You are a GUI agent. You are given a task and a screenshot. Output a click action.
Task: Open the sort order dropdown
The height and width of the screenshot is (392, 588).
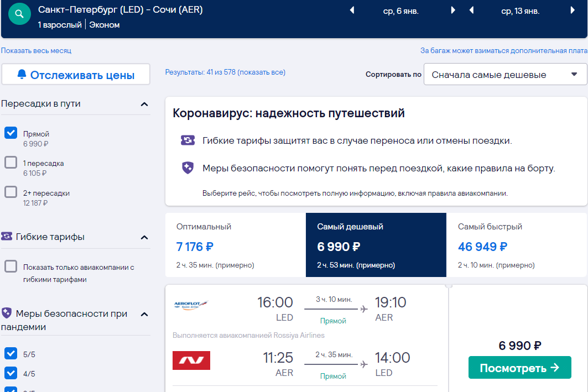point(505,75)
